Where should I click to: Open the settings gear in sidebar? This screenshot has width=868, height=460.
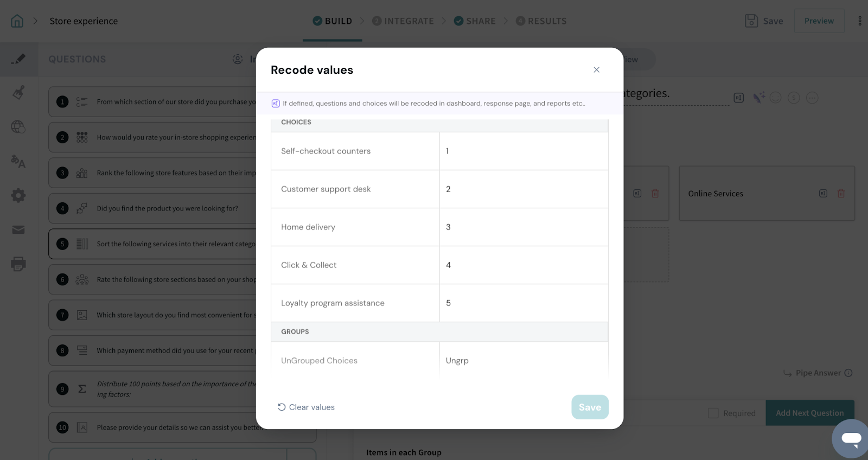[18, 195]
